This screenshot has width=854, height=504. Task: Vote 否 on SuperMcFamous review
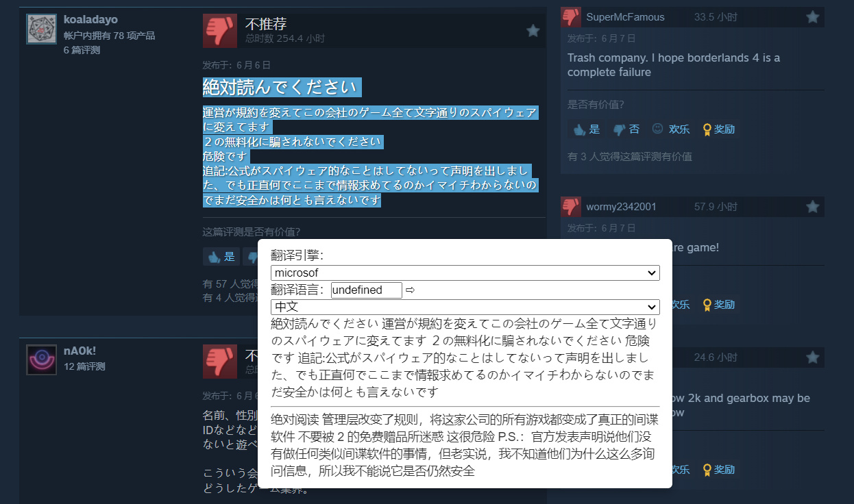[x=626, y=129]
